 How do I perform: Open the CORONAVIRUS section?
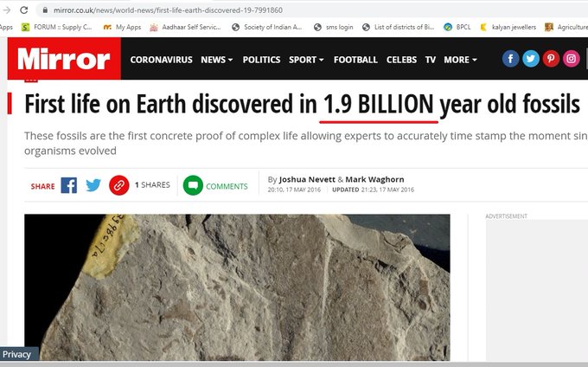[x=161, y=60]
